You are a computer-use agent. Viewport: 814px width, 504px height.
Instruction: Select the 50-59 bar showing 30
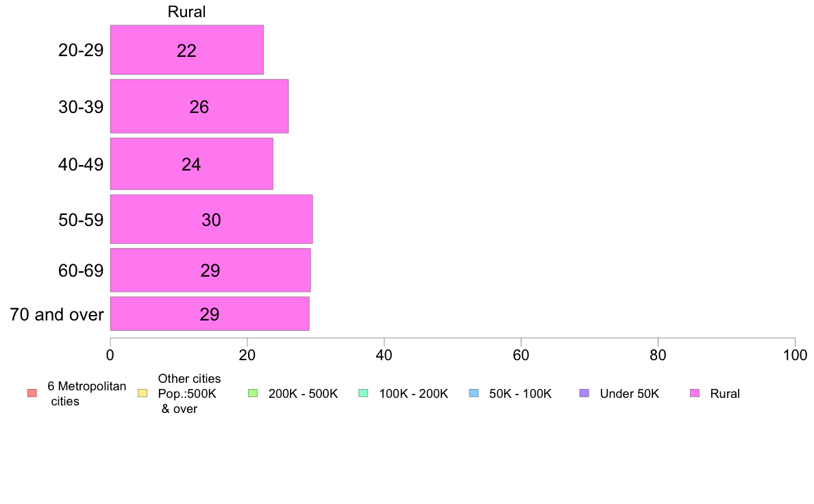[211, 219]
